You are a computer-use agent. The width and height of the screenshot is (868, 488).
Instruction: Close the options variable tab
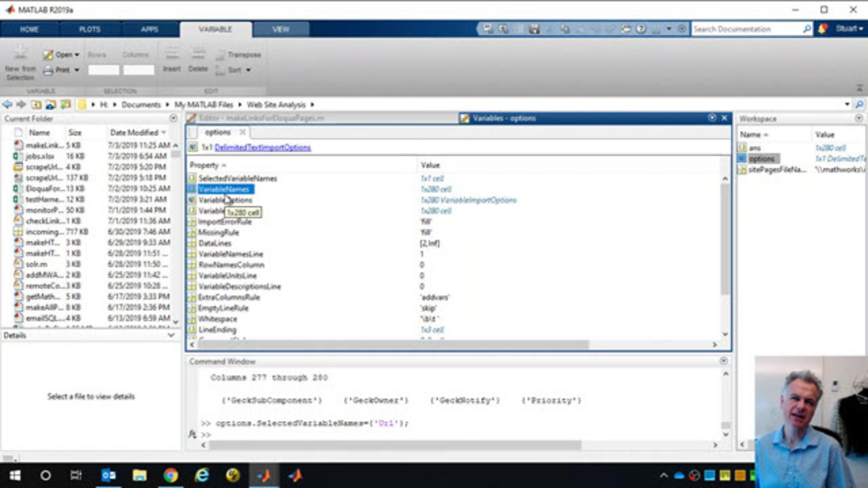coord(242,132)
